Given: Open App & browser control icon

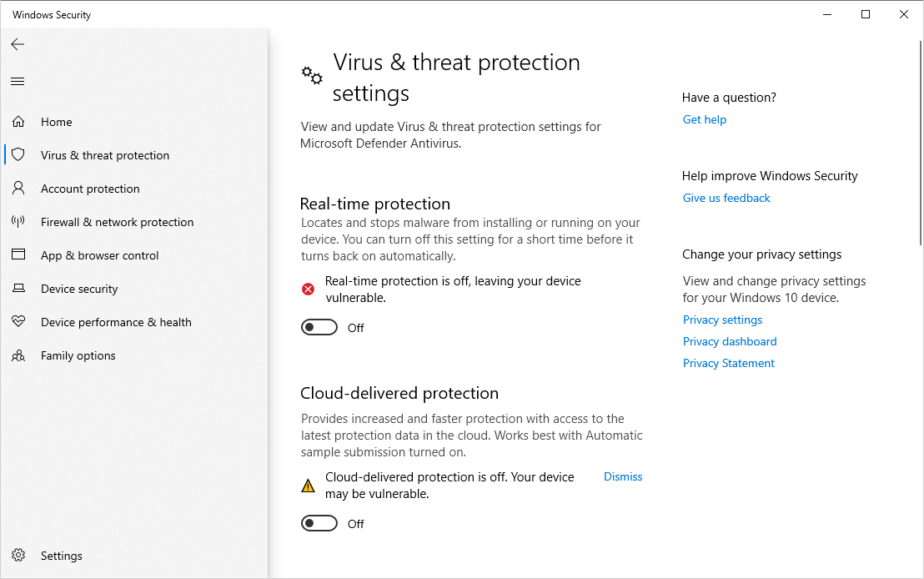Looking at the screenshot, I should [x=18, y=255].
